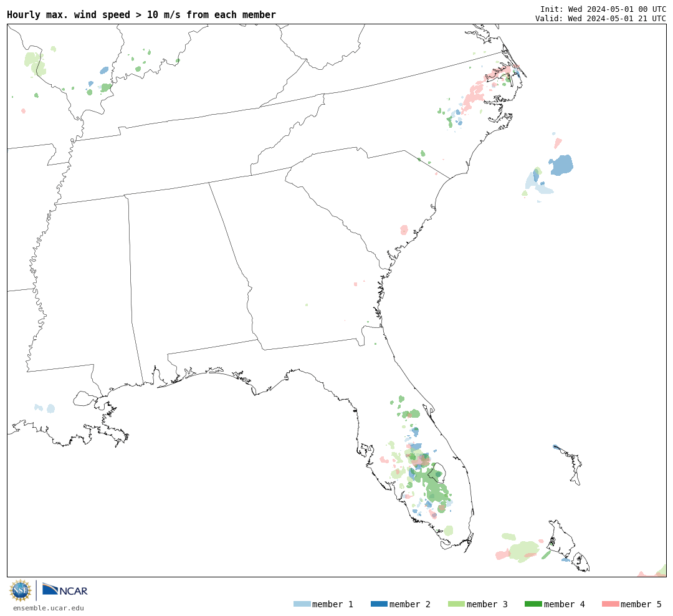Click the member 3 light green legend swatch
Viewport: 673px width, 616px height.
pyautogui.click(x=456, y=604)
